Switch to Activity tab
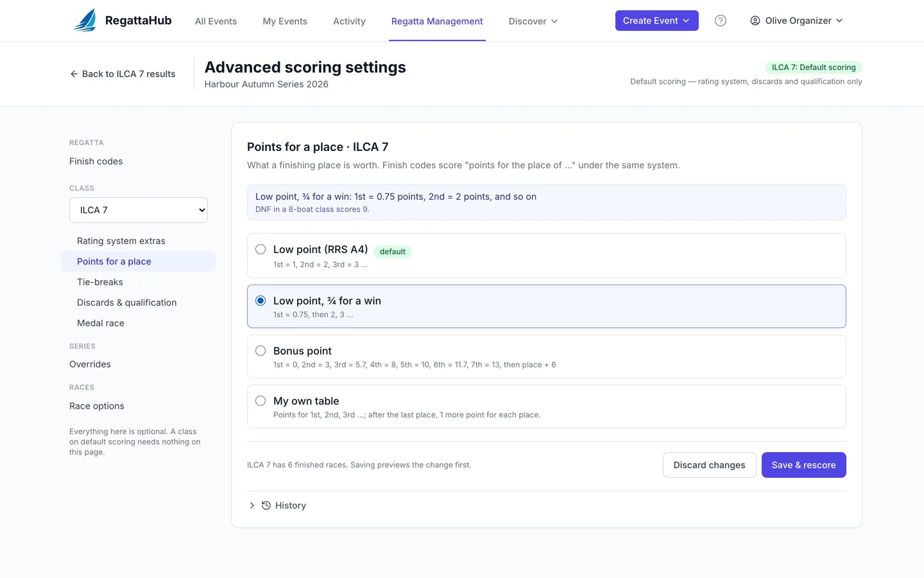 point(349,21)
